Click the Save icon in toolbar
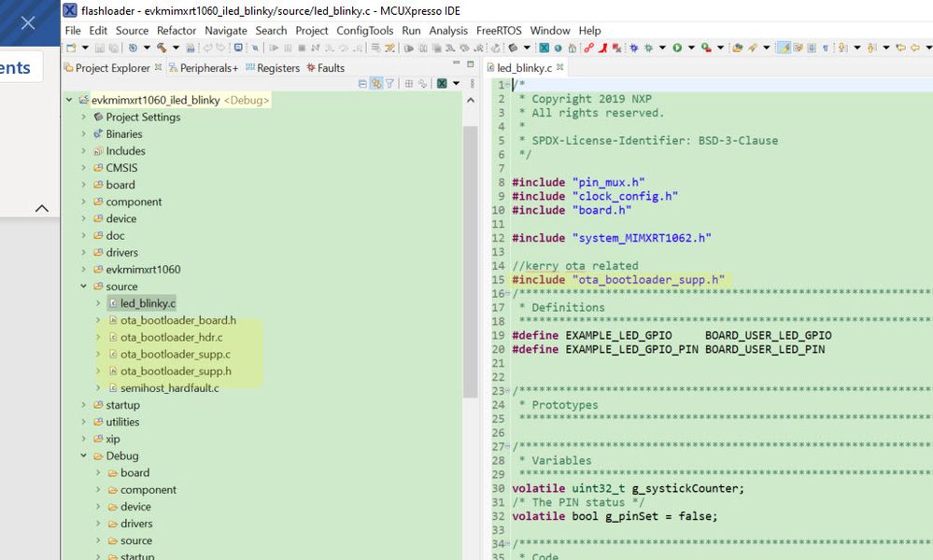933x560 pixels. [x=100, y=48]
